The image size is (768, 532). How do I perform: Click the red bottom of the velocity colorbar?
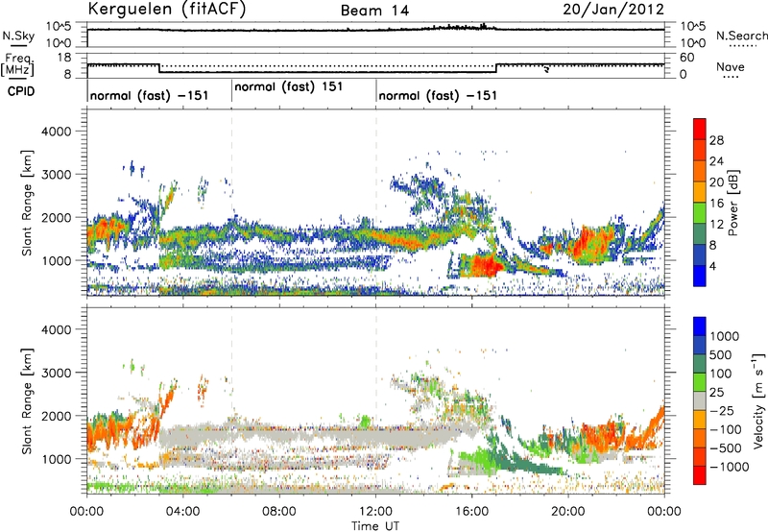[x=700, y=475]
